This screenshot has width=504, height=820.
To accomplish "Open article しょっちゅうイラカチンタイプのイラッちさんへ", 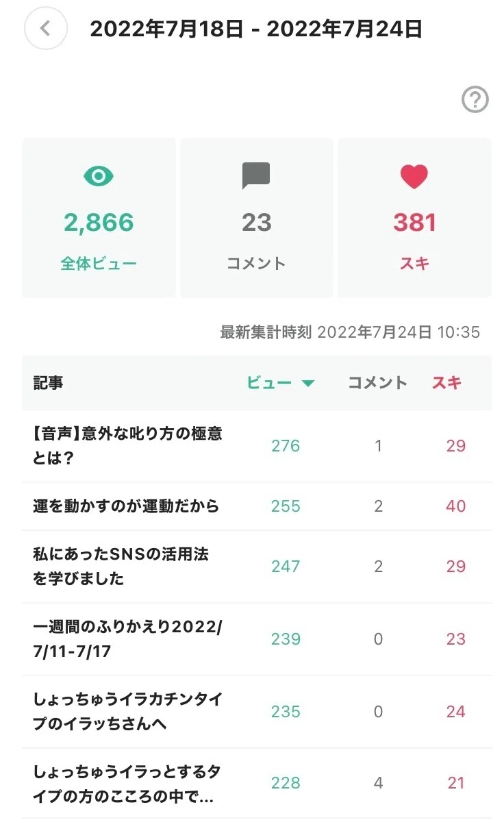I will (x=257, y=712).
